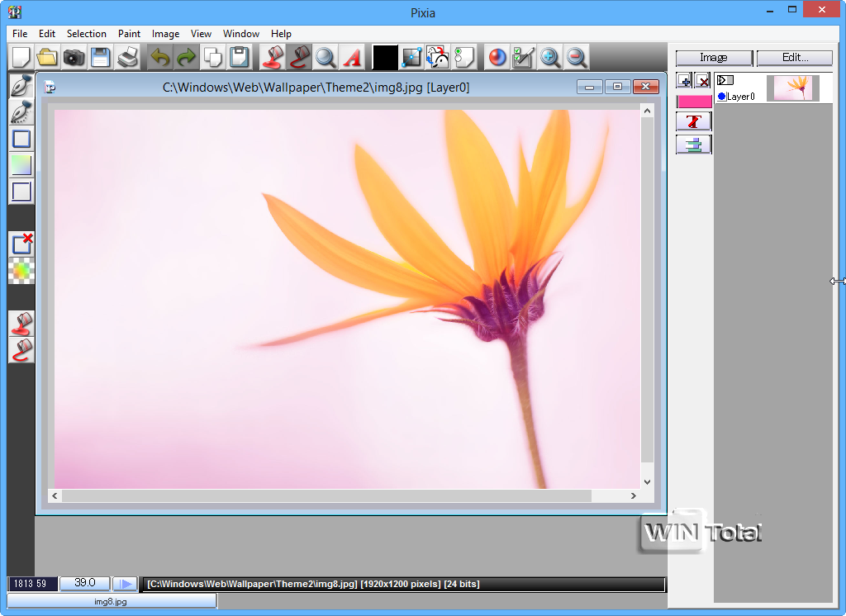Click the Layer0 flower thumbnail
This screenshot has width=846, height=616.
[792, 88]
